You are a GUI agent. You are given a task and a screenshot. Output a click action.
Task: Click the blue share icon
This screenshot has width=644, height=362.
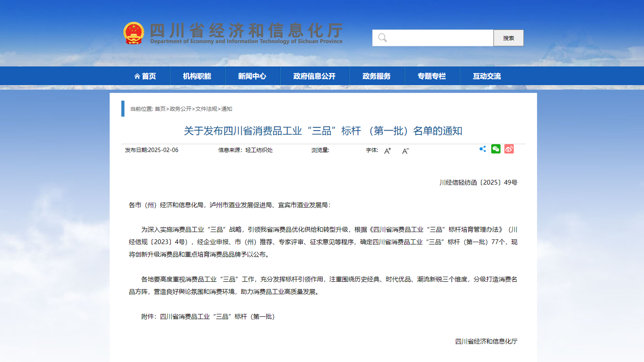coord(482,149)
